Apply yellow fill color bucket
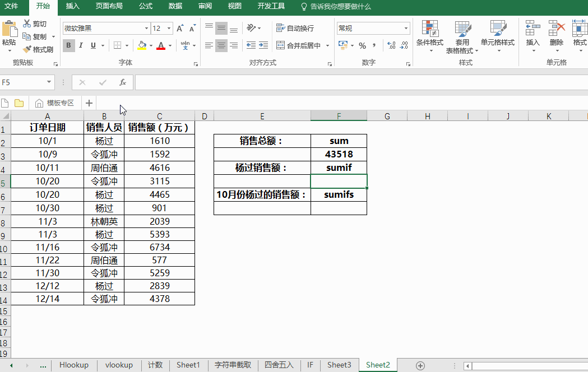This screenshot has height=372, width=588. pyautogui.click(x=142, y=45)
